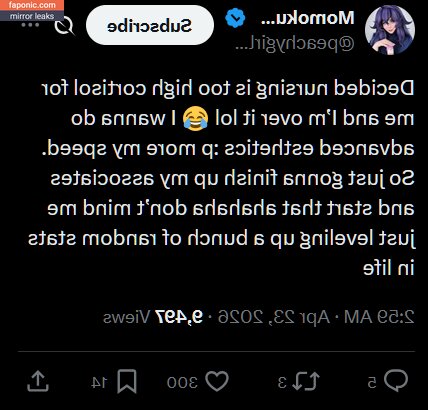Click the blue verified badge

235,18
